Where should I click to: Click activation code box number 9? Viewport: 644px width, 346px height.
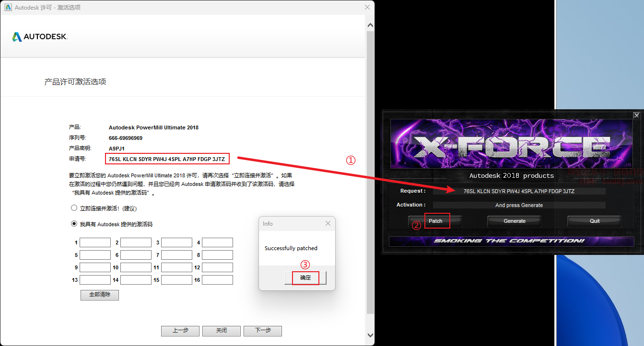tap(95, 267)
